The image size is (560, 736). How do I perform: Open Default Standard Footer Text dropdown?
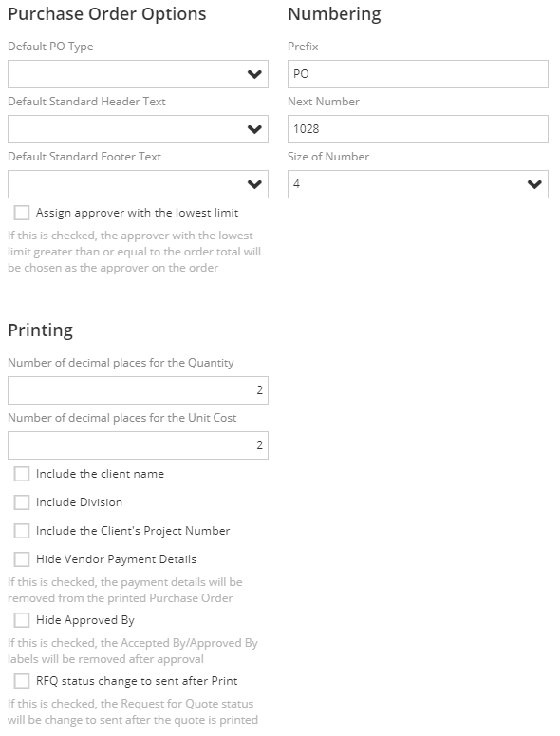pos(138,184)
